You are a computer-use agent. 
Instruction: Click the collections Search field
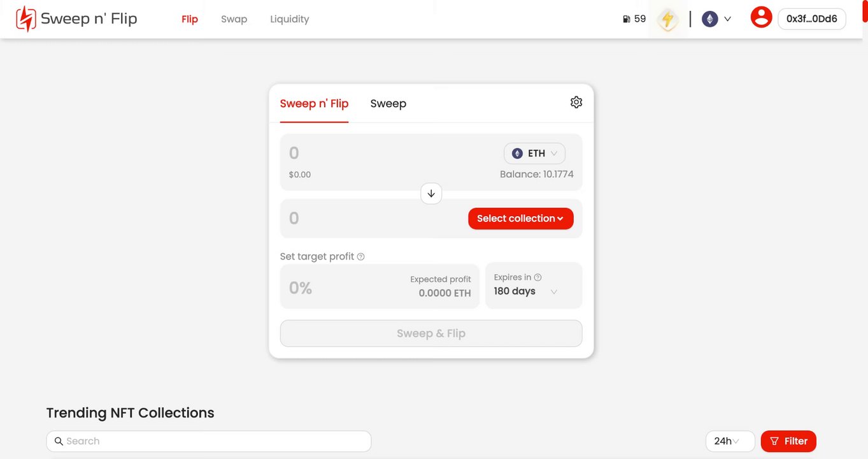point(209,441)
